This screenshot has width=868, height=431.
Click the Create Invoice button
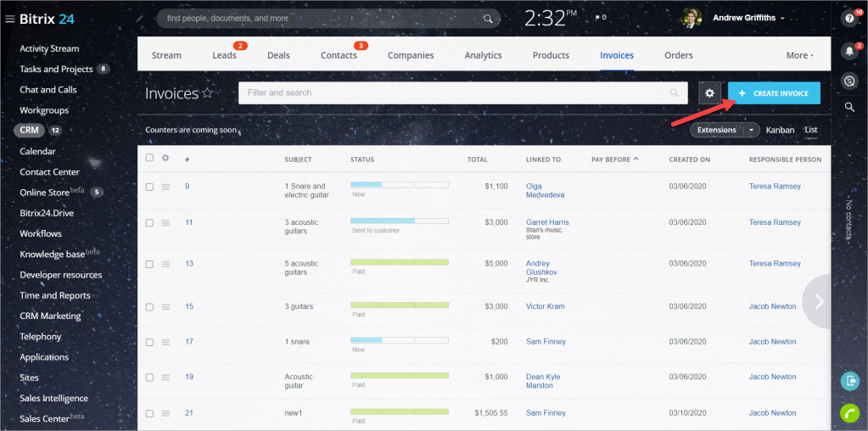[x=774, y=93]
